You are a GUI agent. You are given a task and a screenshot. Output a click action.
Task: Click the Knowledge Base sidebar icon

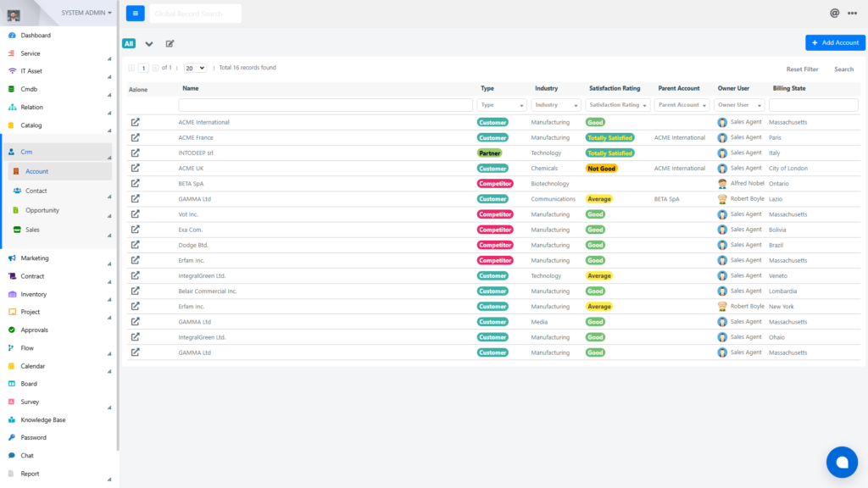pos(12,420)
